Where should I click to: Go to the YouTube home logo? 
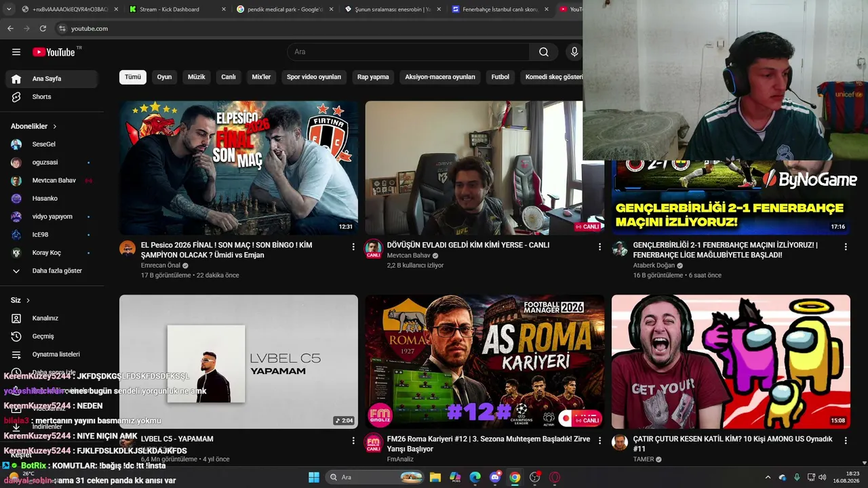tap(54, 52)
